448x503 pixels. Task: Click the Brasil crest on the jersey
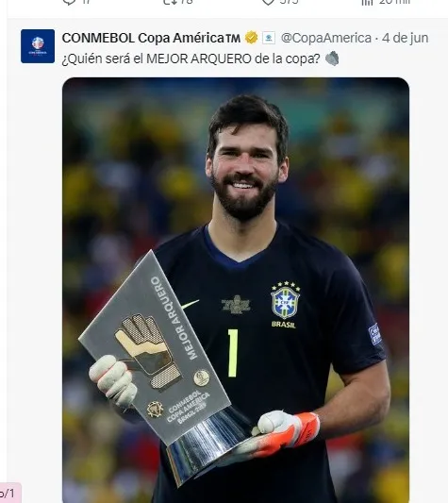click(x=285, y=300)
